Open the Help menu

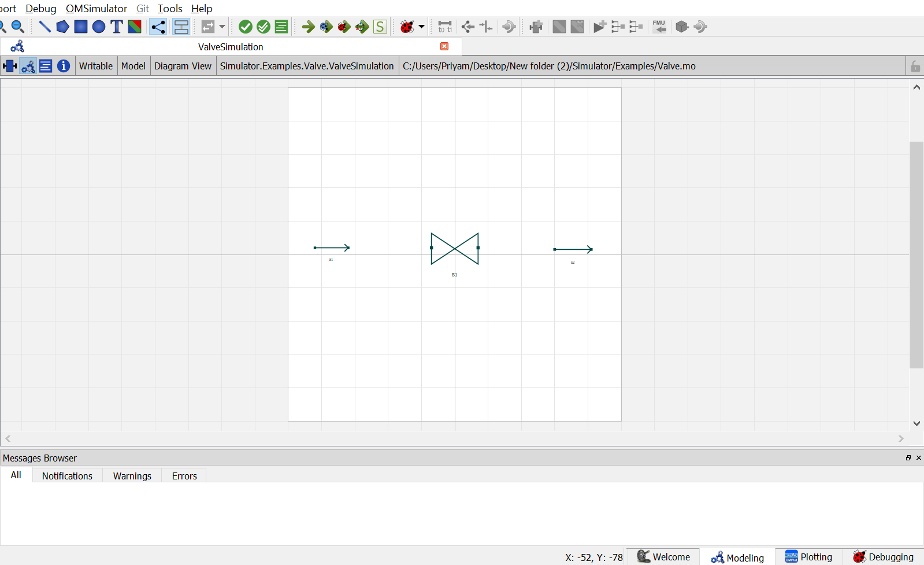pos(202,9)
